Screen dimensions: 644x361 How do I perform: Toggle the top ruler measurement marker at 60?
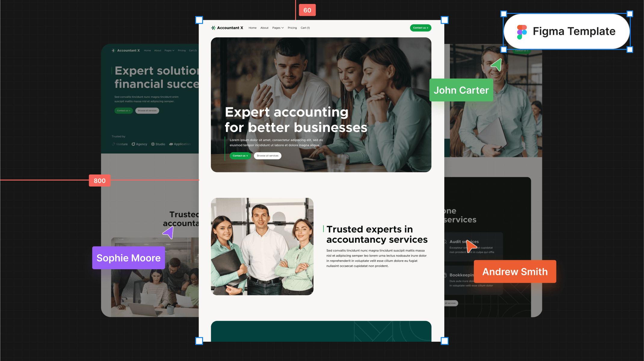click(307, 10)
